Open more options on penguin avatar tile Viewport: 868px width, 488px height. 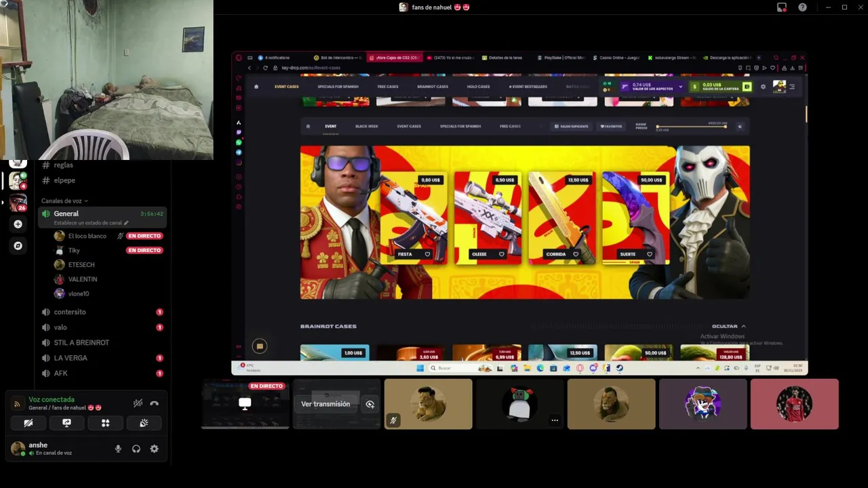click(x=555, y=420)
